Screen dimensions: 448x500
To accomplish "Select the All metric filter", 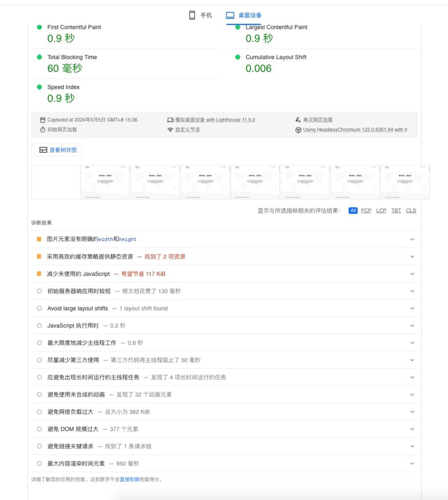I will tap(353, 210).
